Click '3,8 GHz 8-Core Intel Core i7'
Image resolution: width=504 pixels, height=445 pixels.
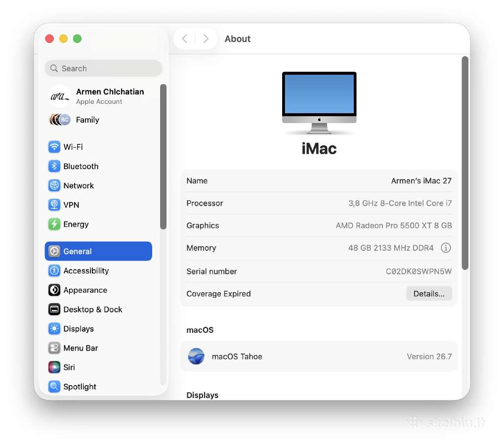click(400, 203)
